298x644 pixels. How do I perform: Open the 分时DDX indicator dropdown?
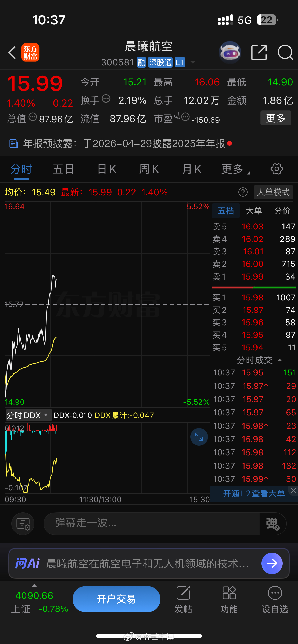click(29, 415)
